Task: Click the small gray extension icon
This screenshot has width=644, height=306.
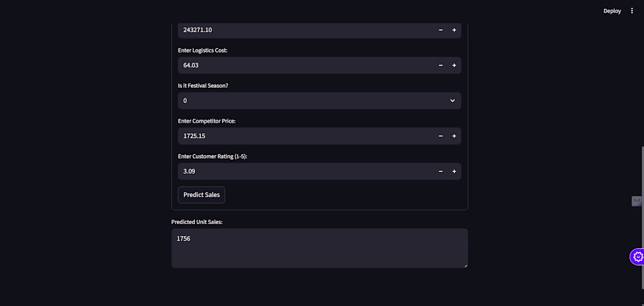Action: [x=636, y=201]
